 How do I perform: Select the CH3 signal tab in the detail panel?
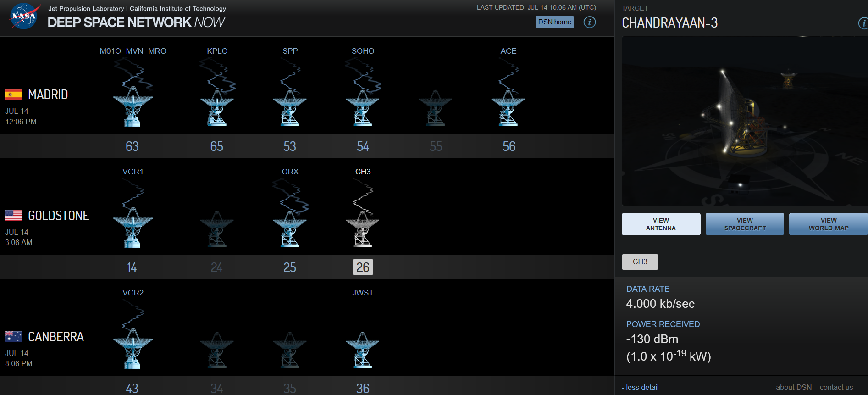(640, 261)
